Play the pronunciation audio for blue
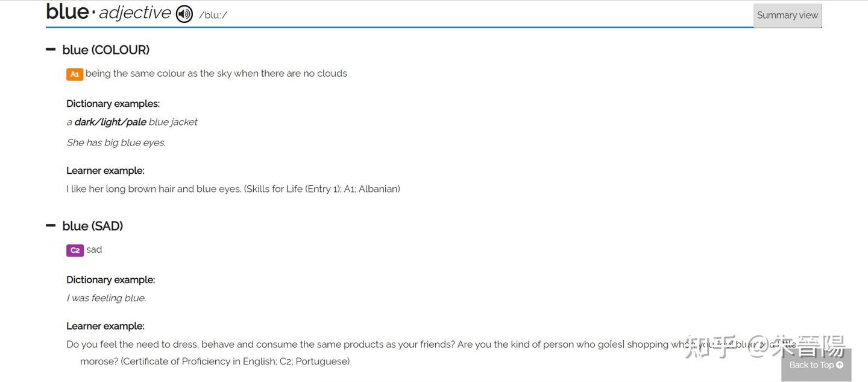This screenshot has height=382, width=868. click(x=184, y=14)
